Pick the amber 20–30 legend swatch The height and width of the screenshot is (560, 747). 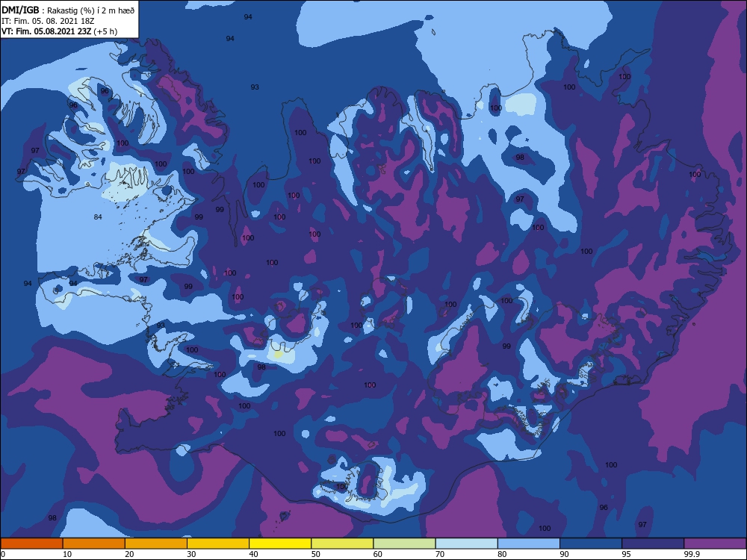click(x=156, y=544)
